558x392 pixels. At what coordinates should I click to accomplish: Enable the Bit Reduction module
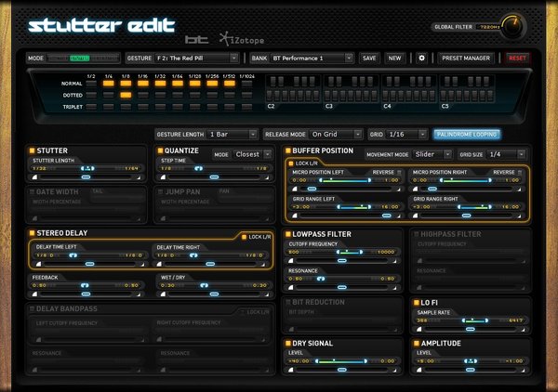coord(288,302)
